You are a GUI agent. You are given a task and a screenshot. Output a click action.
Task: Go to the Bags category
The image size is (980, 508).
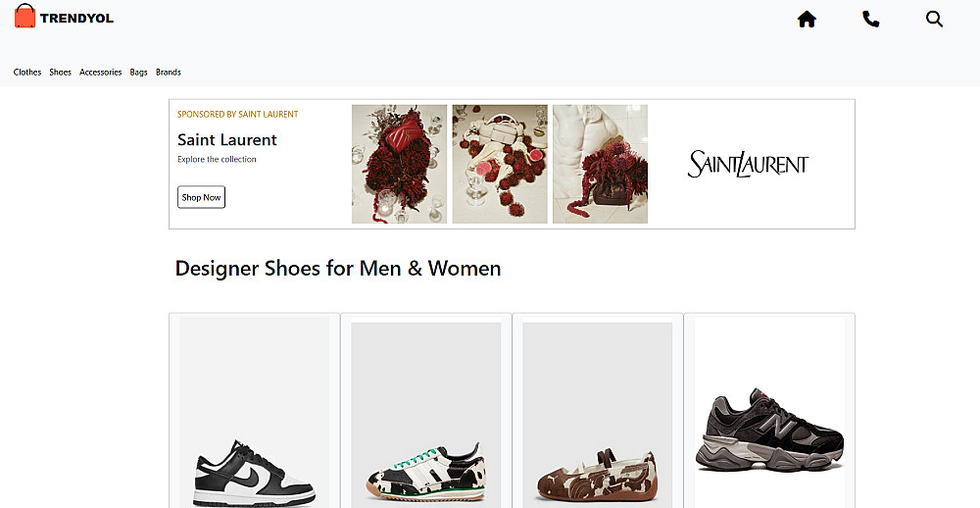coord(139,72)
